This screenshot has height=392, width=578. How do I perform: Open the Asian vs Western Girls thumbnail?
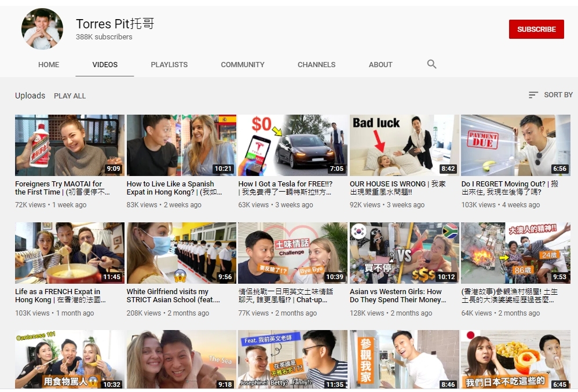pos(404,252)
